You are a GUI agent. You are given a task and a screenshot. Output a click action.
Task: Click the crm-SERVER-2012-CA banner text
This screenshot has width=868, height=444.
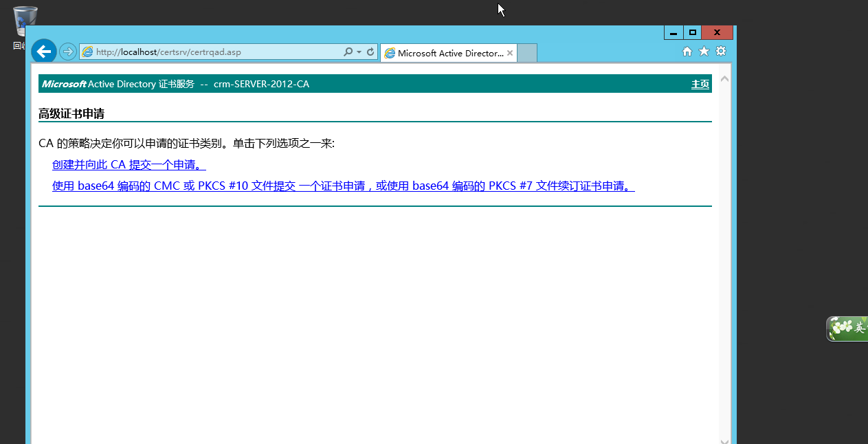click(x=261, y=84)
